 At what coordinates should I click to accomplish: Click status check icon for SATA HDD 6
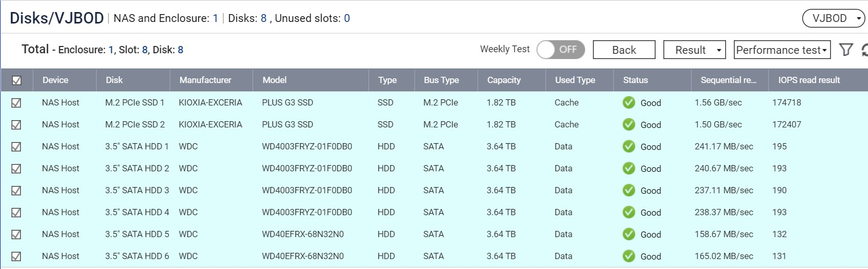[x=629, y=256]
